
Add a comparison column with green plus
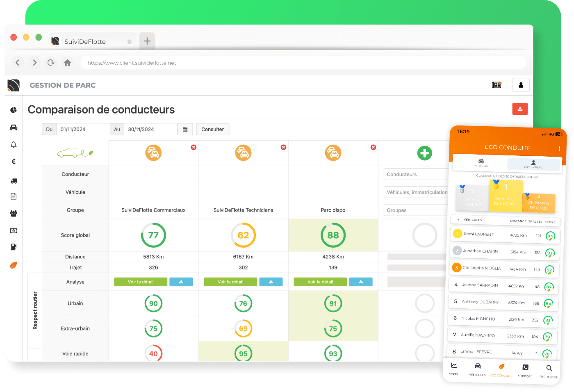pos(424,153)
